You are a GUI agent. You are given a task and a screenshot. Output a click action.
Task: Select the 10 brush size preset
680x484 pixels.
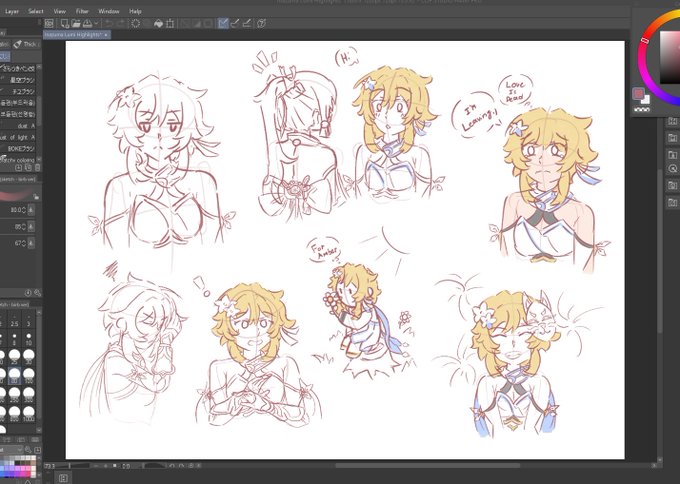tap(29, 339)
